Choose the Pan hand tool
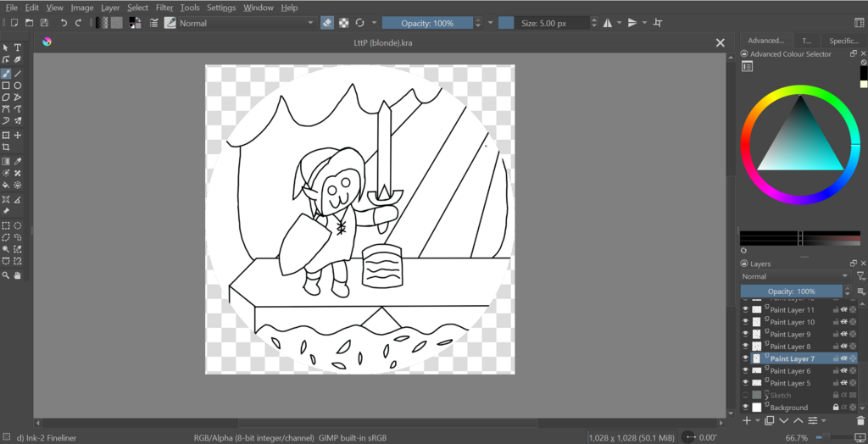 [x=18, y=275]
